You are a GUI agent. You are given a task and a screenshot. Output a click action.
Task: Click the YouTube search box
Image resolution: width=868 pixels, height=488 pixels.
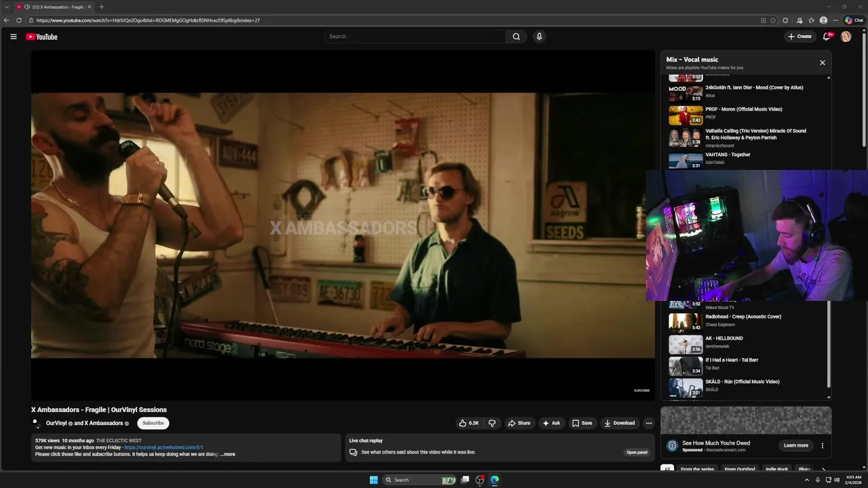[414, 37]
